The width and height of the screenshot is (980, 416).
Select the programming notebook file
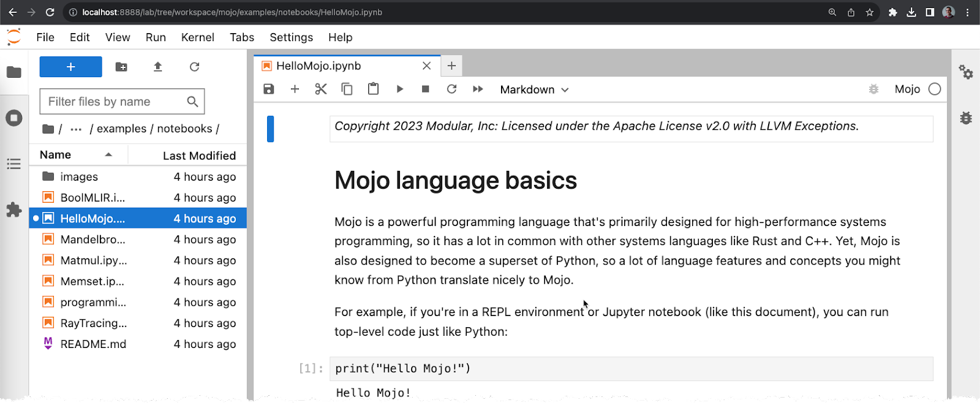tap(138, 302)
